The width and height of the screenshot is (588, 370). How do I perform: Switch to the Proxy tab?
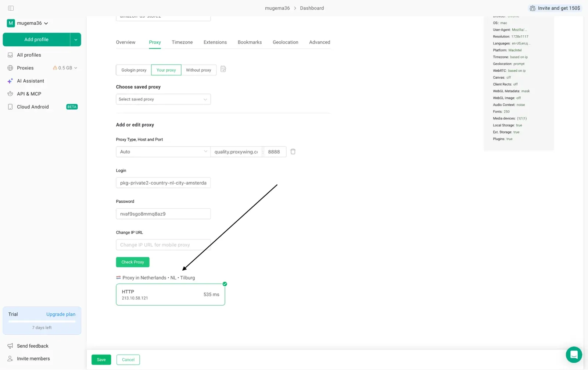[x=155, y=42]
